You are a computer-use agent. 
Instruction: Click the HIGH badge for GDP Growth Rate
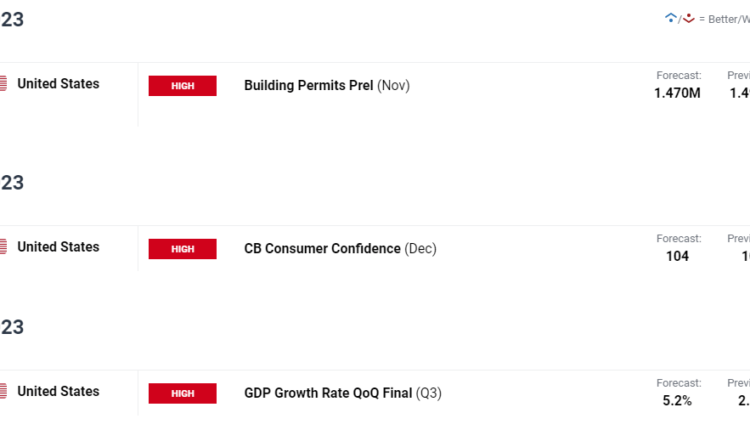tap(182, 393)
